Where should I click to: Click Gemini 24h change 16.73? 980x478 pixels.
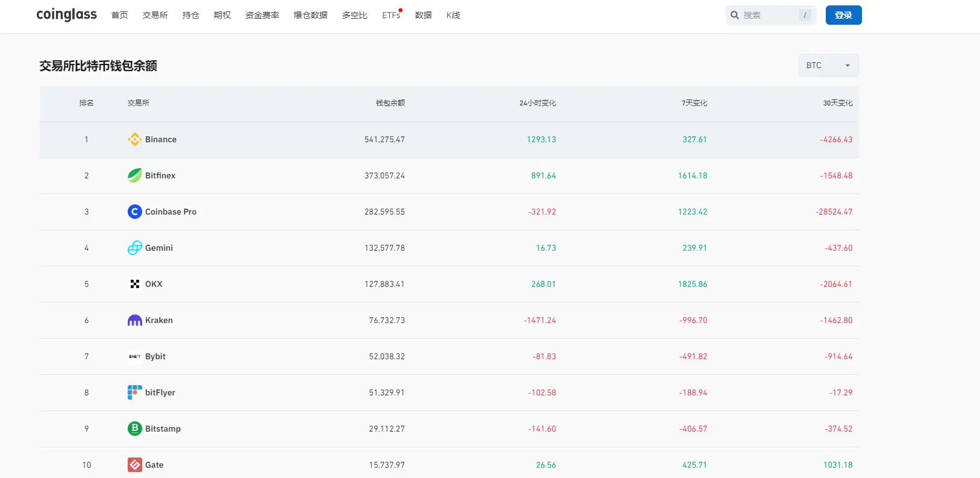tap(546, 248)
